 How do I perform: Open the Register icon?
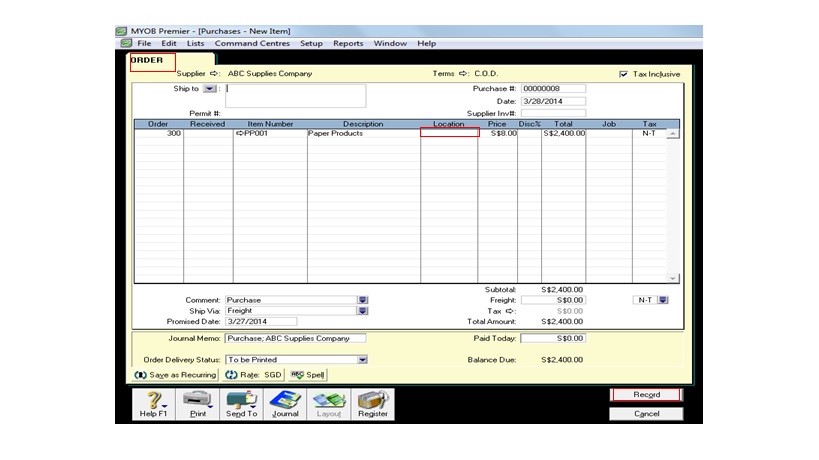[372, 404]
